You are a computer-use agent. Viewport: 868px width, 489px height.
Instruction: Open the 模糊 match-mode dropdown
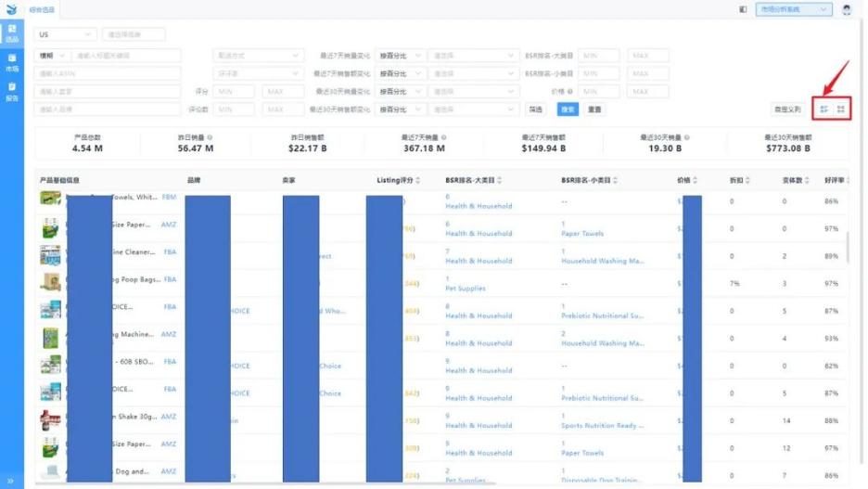point(52,56)
